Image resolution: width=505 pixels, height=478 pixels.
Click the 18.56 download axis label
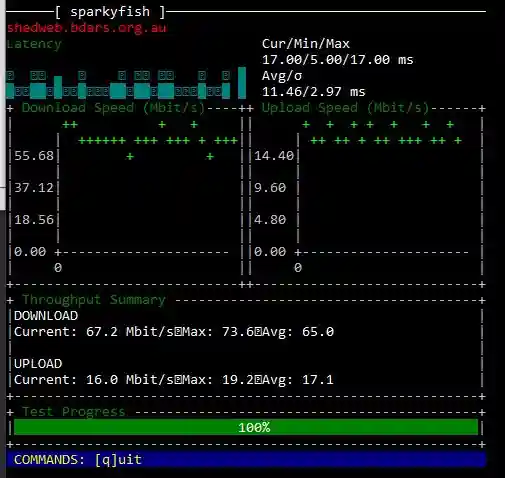click(x=34, y=220)
